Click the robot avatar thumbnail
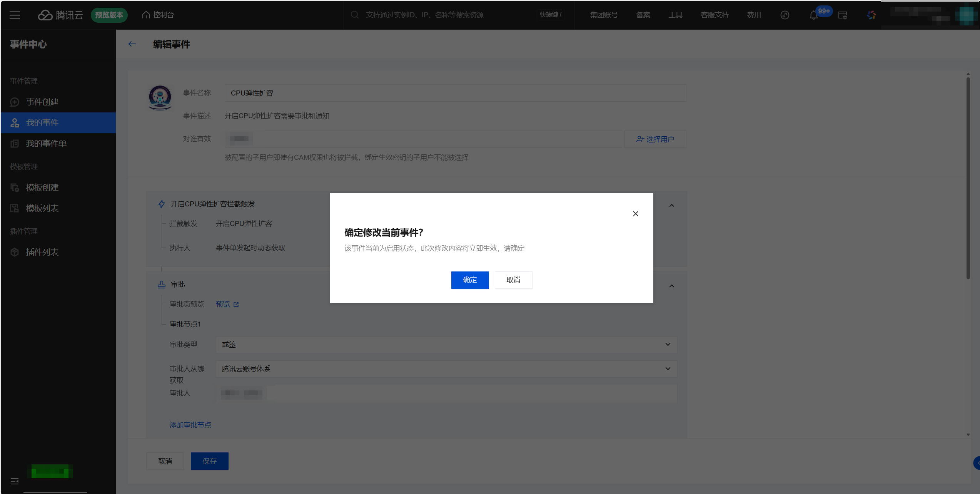Image resolution: width=980 pixels, height=494 pixels. tap(160, 97)
